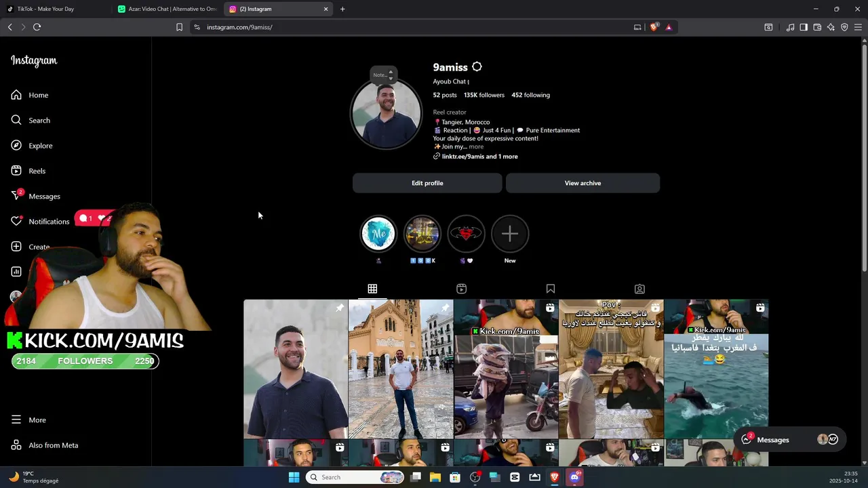
Task: Switch to the TikTok browser tab
Action: pos(56,9)
